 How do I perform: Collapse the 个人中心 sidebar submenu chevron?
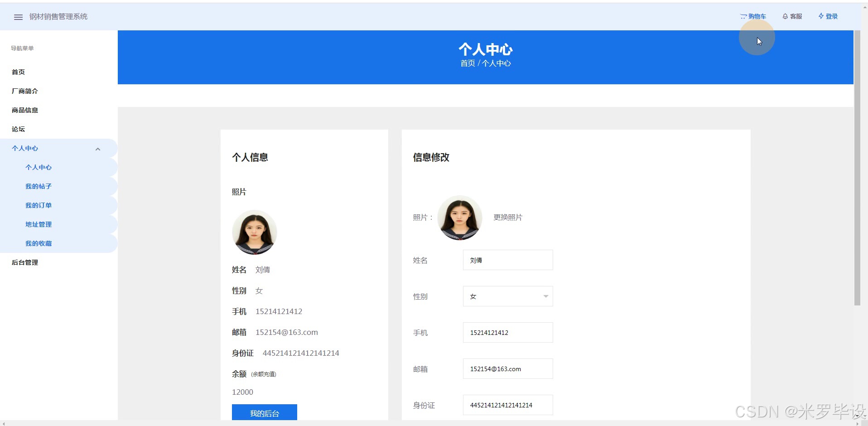(98, 149)
